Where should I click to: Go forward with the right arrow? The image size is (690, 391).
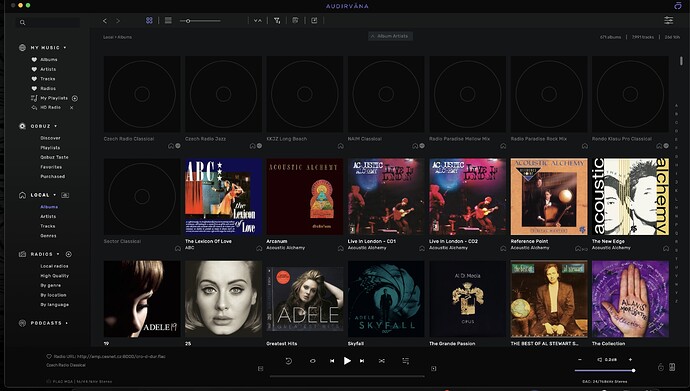pyautogui.click(x=118, y=21)
